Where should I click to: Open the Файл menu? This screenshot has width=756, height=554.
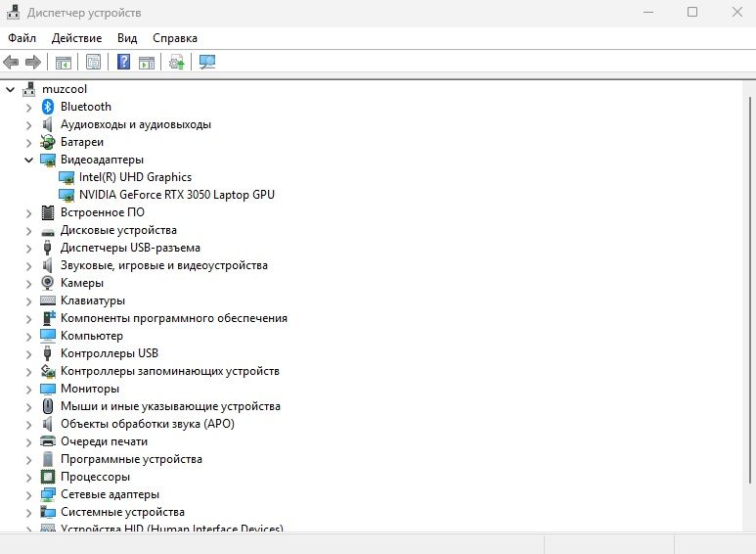[22, 38]
